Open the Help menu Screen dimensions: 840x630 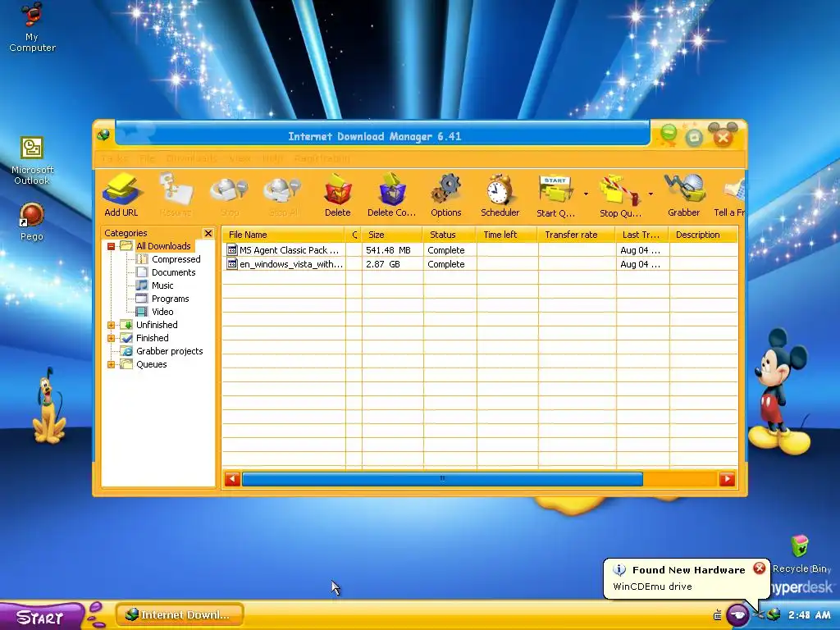click(x=272, y=158)
